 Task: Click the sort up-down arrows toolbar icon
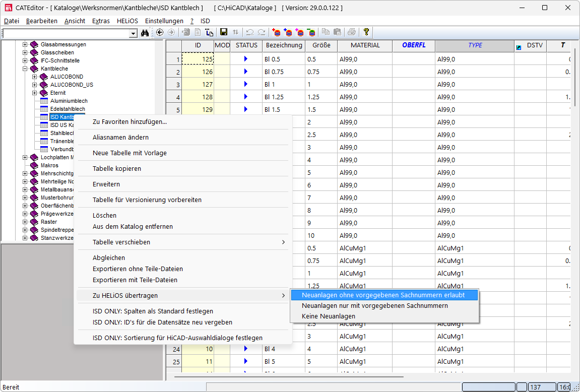pyautogui.click(x=235, y=32)
